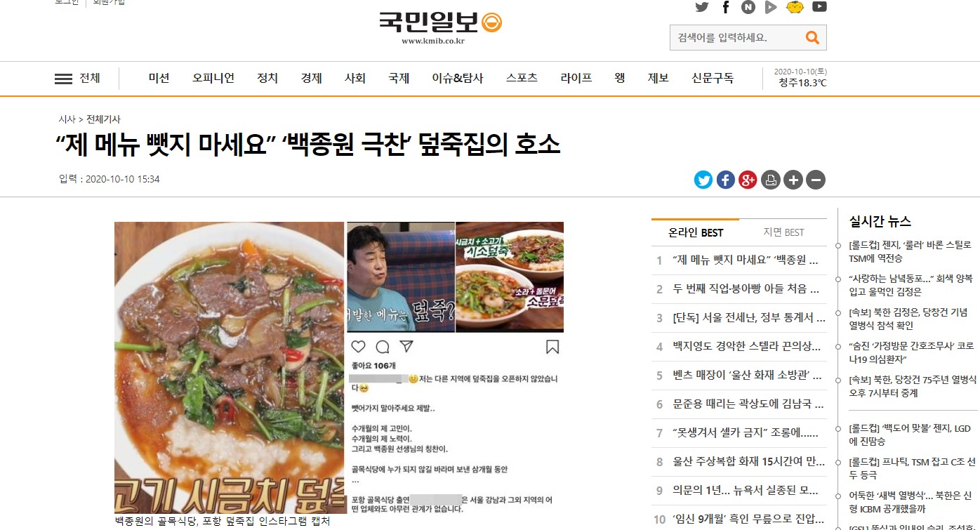Click the 신문구독 menu item
Image resolution: width=980 pixels, height=530 pixels.
713,79
